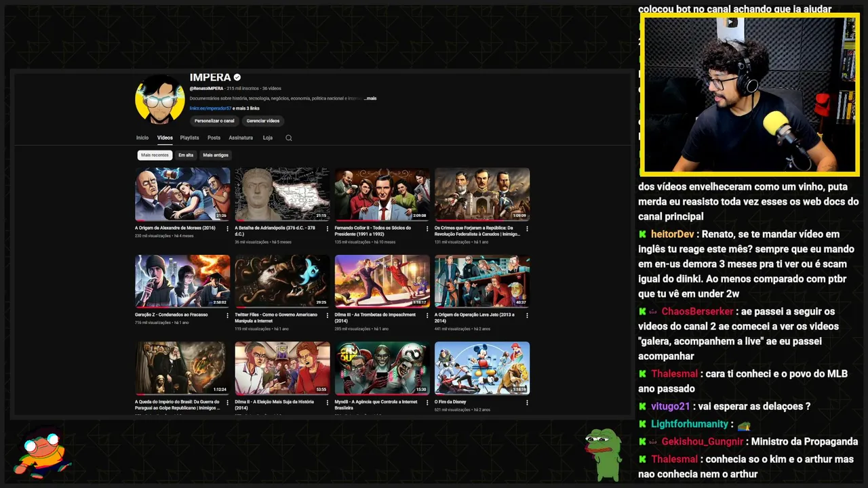Open the Fernando Collor II thumbnail

[382, 194]
